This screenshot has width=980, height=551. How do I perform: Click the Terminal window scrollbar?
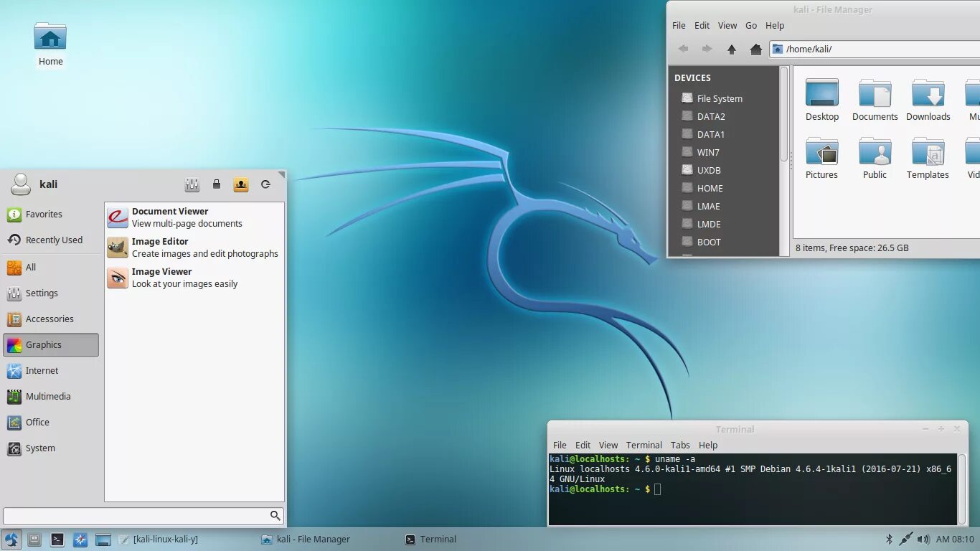pyautogui.click(x=963, y=489)
